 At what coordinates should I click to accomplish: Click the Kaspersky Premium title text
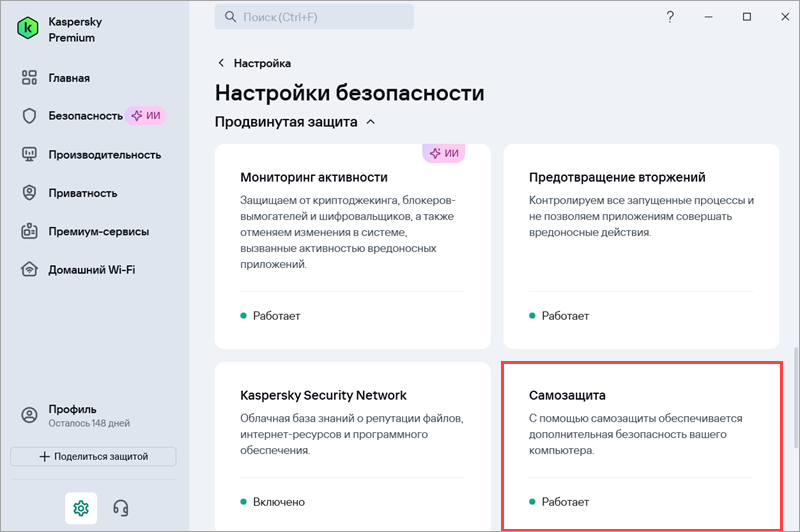tap(75, 30)
